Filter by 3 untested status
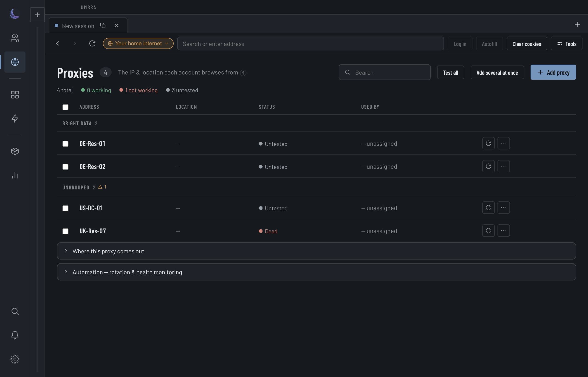588x377 pixels. click(x=182, y=90)
